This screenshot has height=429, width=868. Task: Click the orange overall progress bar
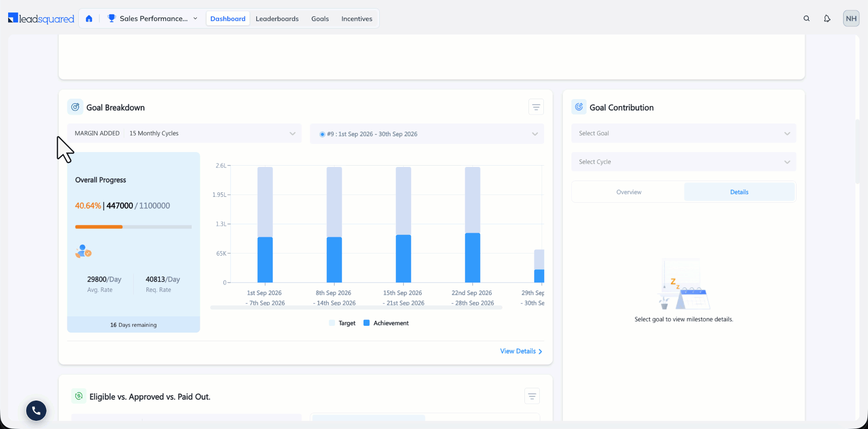pyautogui.click(x=99, y=227)
